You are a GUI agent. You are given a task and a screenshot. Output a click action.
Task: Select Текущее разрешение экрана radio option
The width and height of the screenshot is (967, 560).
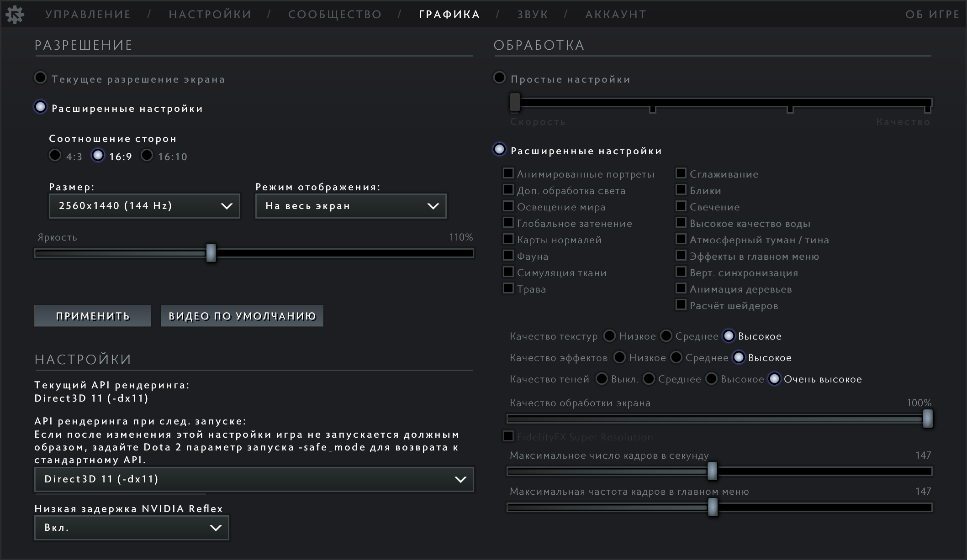41,78
